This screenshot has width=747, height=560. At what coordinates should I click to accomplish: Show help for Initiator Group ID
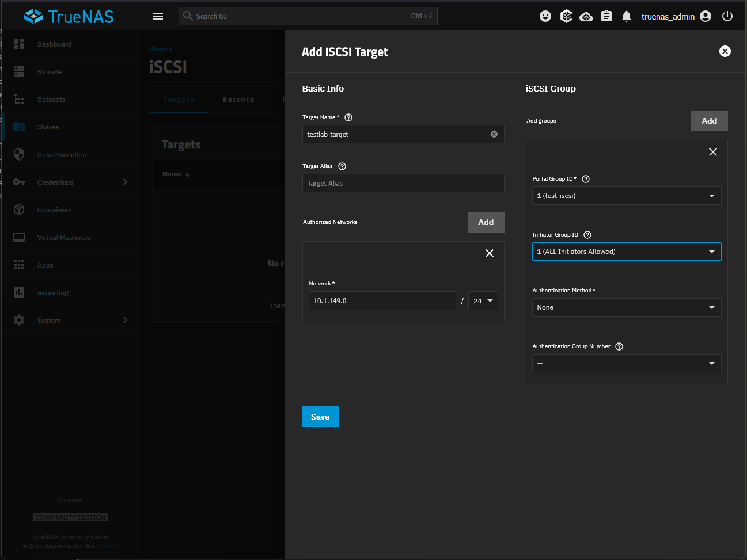[587, 235]
